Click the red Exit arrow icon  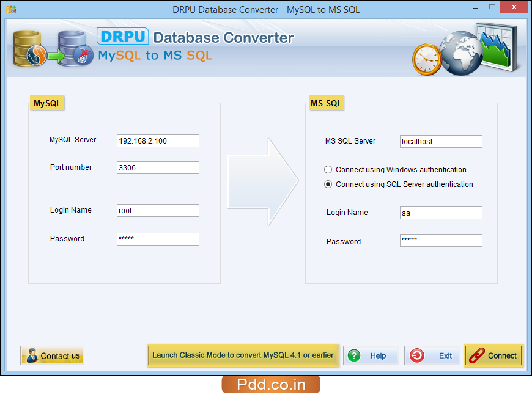click(x=416, y=355)
